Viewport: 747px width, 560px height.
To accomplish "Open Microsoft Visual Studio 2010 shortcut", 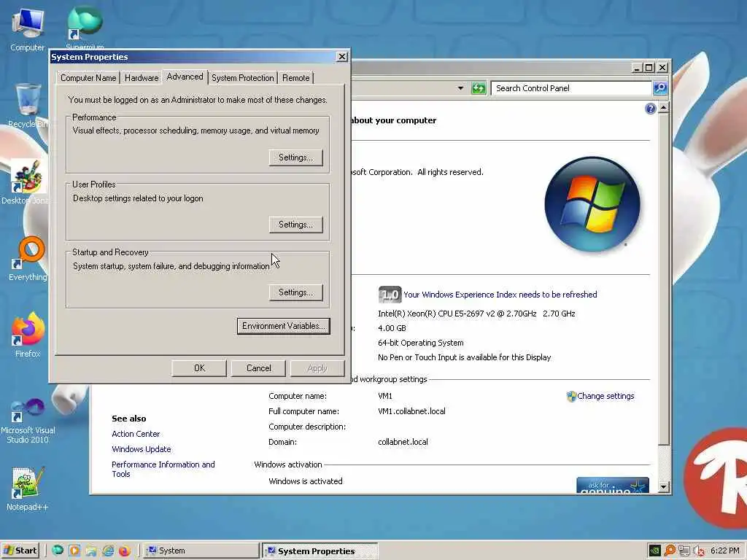I will point(28,421).
